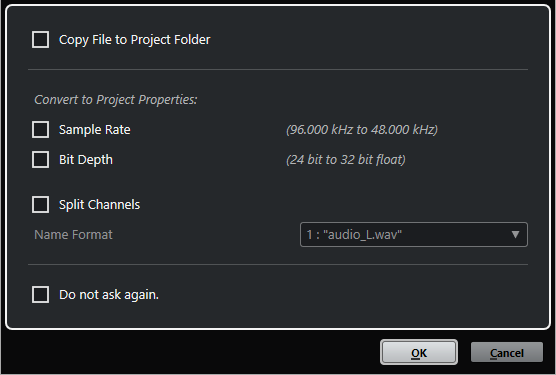Click the "Name Format" label
This screenshot has height=375, width=556.
pos(73,235)
